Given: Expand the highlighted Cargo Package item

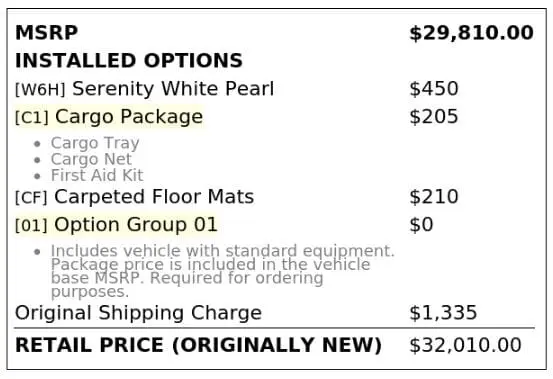Looking at the screenshot, I should [109, 117].
